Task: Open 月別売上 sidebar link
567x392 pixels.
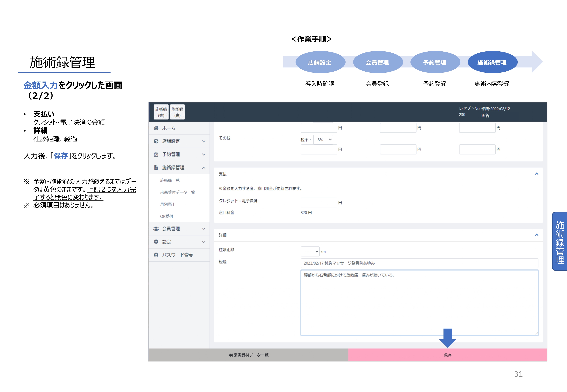Action: [168, 204]
